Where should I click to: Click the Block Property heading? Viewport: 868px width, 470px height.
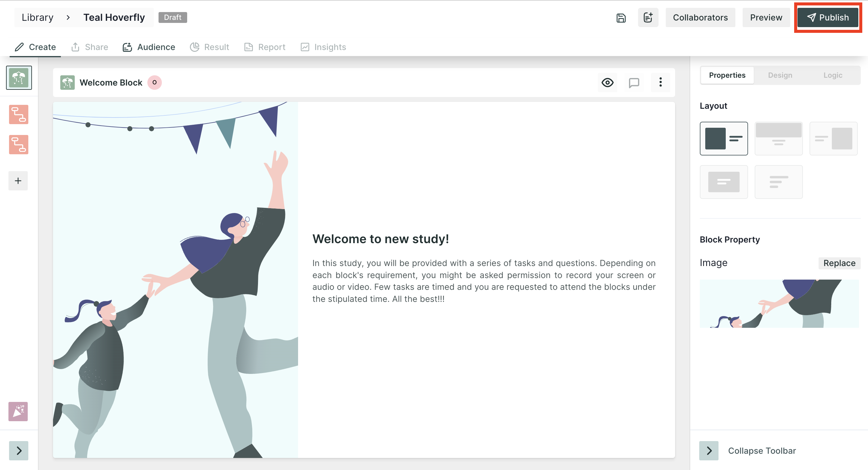pos(729,240)
